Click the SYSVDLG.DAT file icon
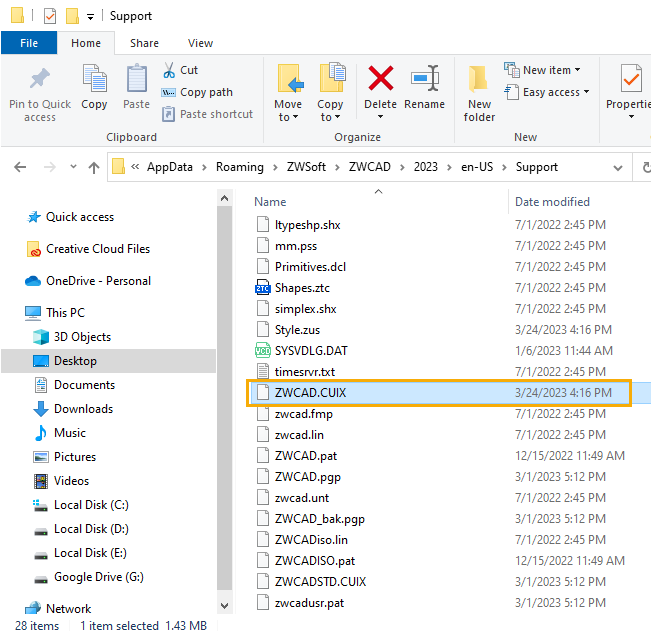The height and width of the screenshot is (638, 651). [x=262, y=351]
